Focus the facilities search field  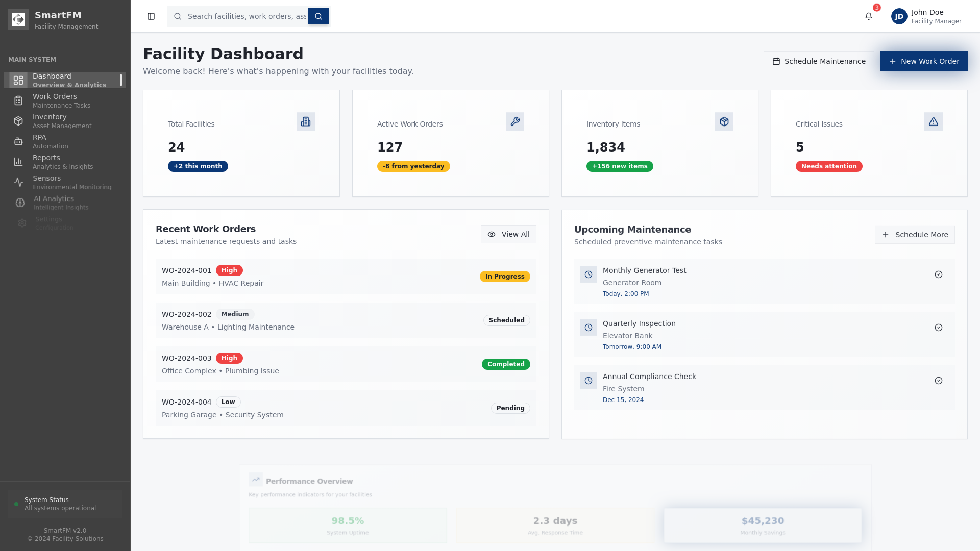point(247,16)
